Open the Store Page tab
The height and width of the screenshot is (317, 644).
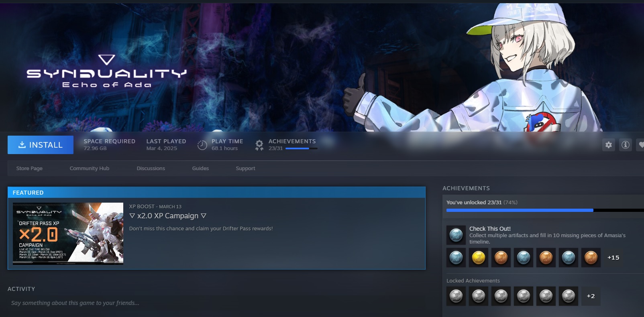click(x=29, y=169)
